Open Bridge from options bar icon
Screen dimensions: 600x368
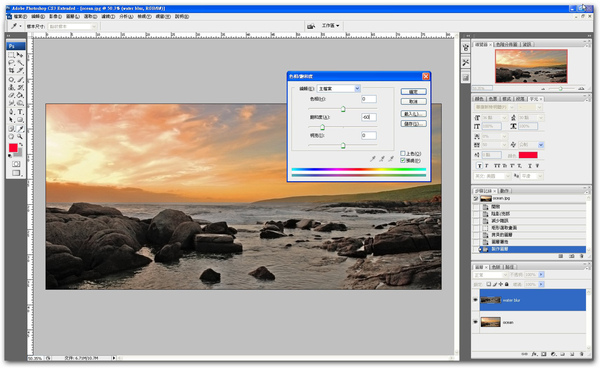pyautogui.click(x=311, y=26)
